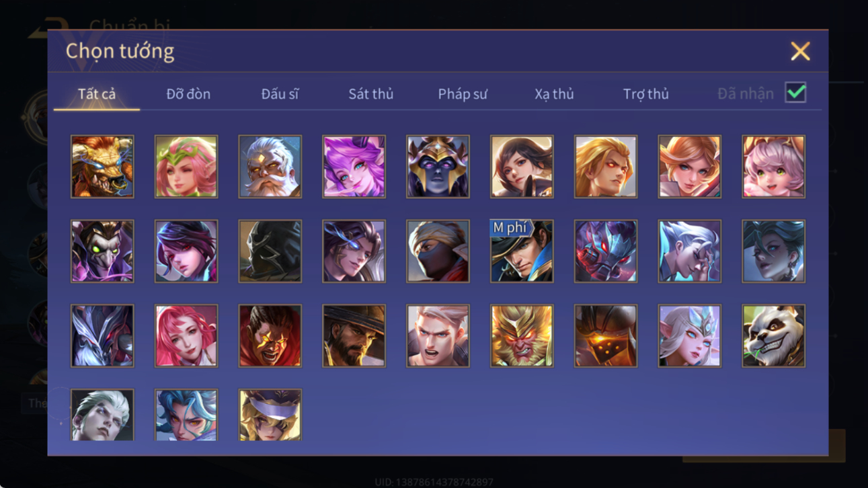Show the Pháp sư heroes tab

[x=463, y=94]
